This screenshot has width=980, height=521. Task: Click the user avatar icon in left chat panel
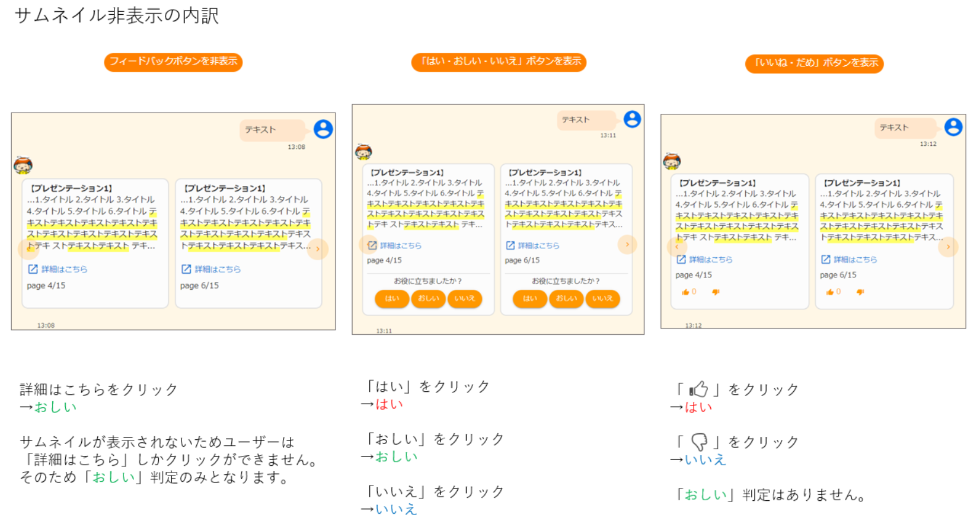click(x=323, y=129)
